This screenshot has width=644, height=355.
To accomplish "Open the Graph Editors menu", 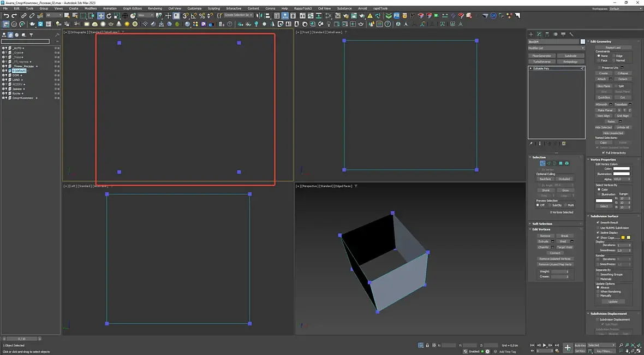I will click(x=132, y=9).
